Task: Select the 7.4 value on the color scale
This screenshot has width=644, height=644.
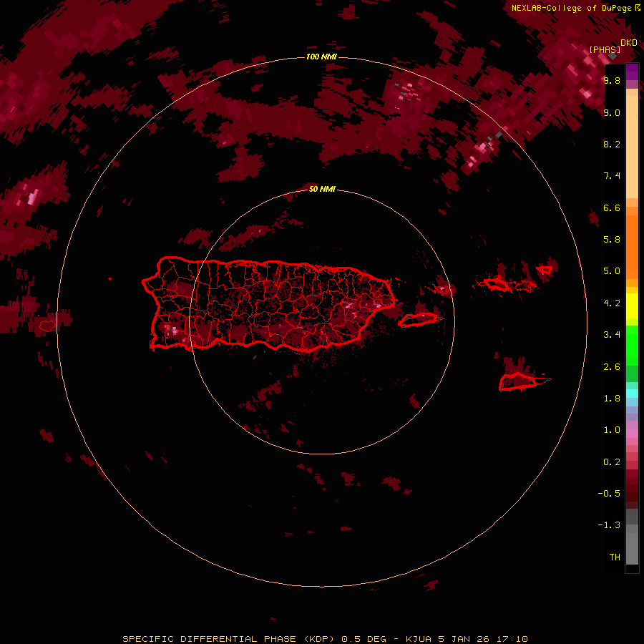Action: click(612, 176)
